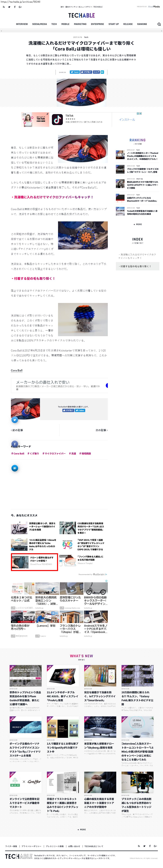Image resolution: width=163 pixels, height=868 pixels.
Task: Open the START UP menu item
Action: 114,24
